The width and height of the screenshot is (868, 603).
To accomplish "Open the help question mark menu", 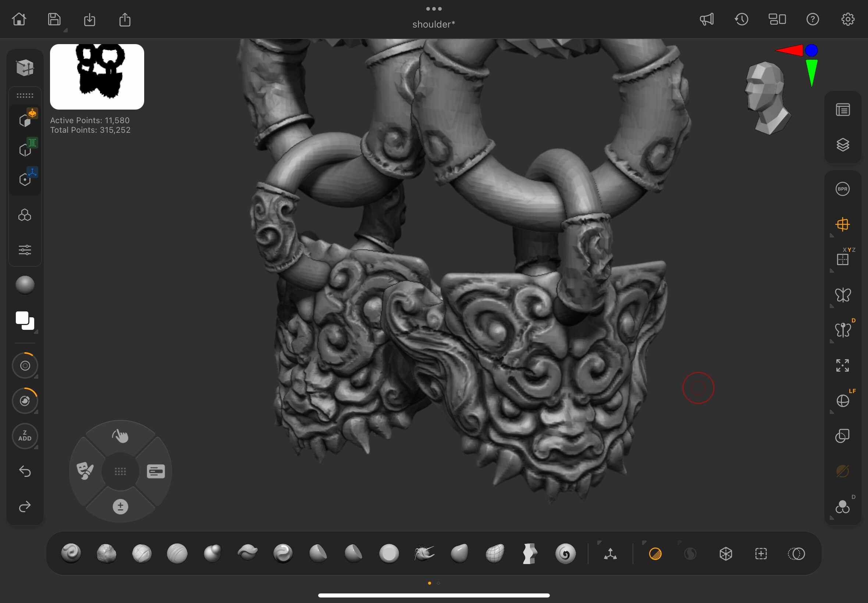I will coord(812,19).
